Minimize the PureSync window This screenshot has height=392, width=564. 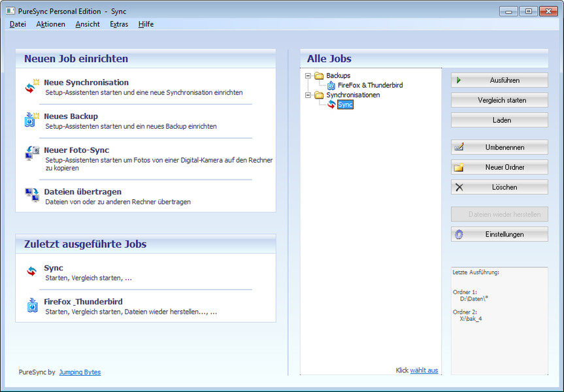point(508,11)
